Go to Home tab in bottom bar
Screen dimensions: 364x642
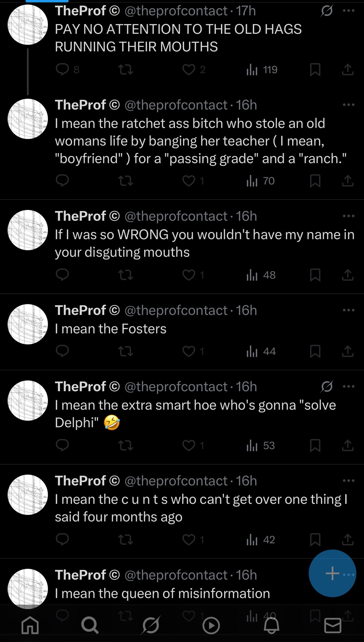(30, 626)
